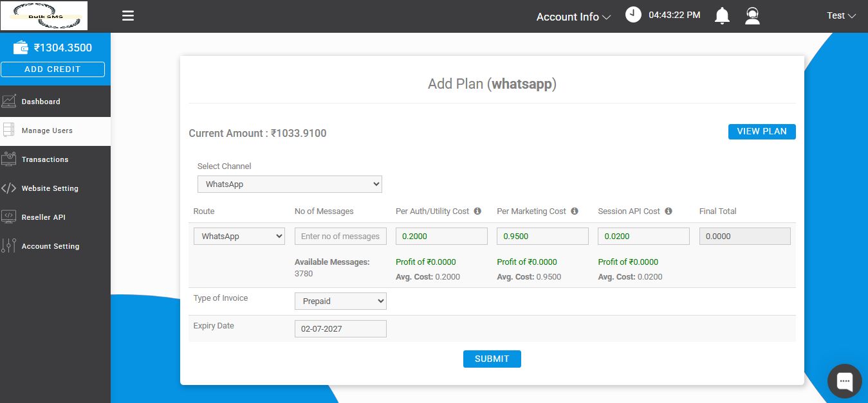
Task: Open notifications bell icon
Action: [x=722, y=15]
